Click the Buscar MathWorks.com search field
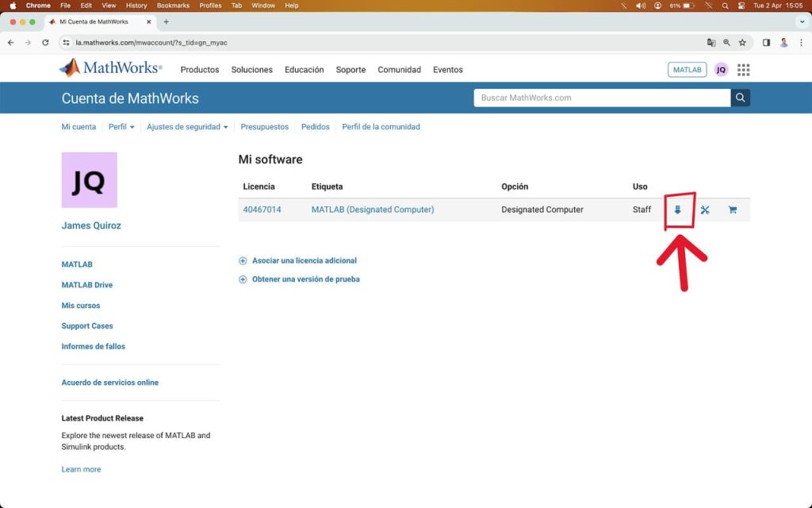 [603, 98]
